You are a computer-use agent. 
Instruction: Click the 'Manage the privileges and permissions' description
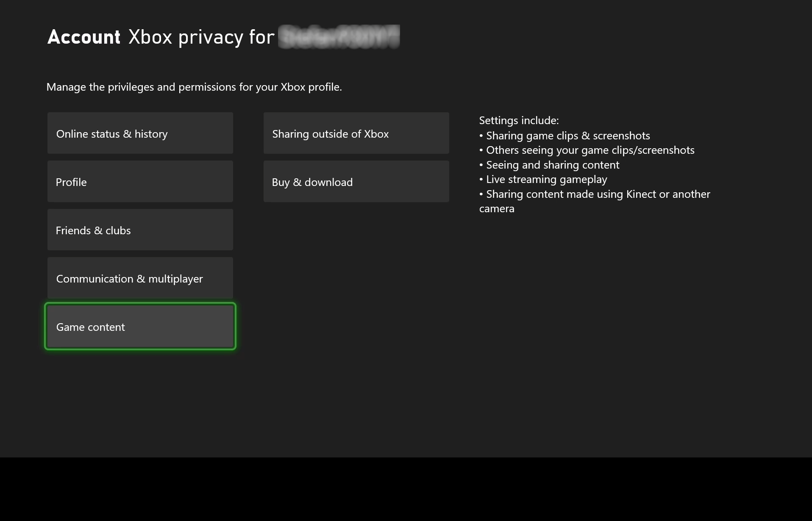click(194, 87)
